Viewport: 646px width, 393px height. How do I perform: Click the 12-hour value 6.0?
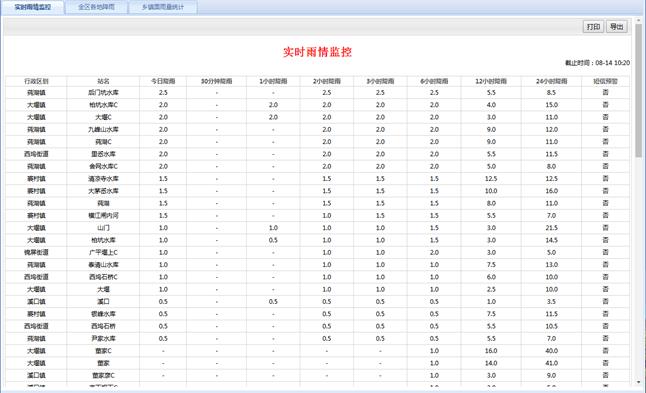click(491, 277)
